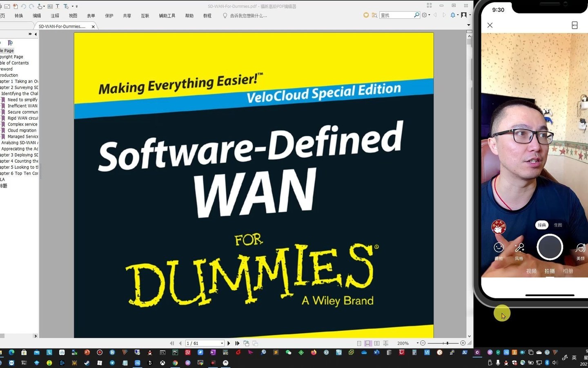Screen dimensions: 588x368
Task: Open the 共享 menu
Action: tap(127, 16)
